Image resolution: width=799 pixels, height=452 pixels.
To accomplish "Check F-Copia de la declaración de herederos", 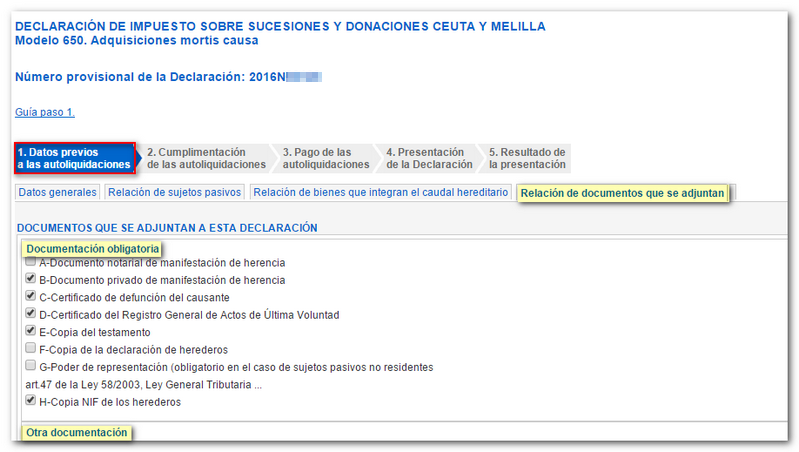I will click(31, 348).
